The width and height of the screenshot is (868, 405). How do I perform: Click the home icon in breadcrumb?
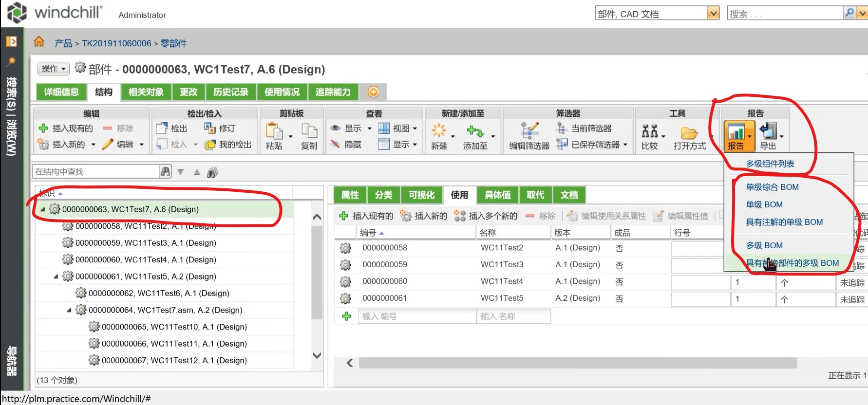pos(39,42)
